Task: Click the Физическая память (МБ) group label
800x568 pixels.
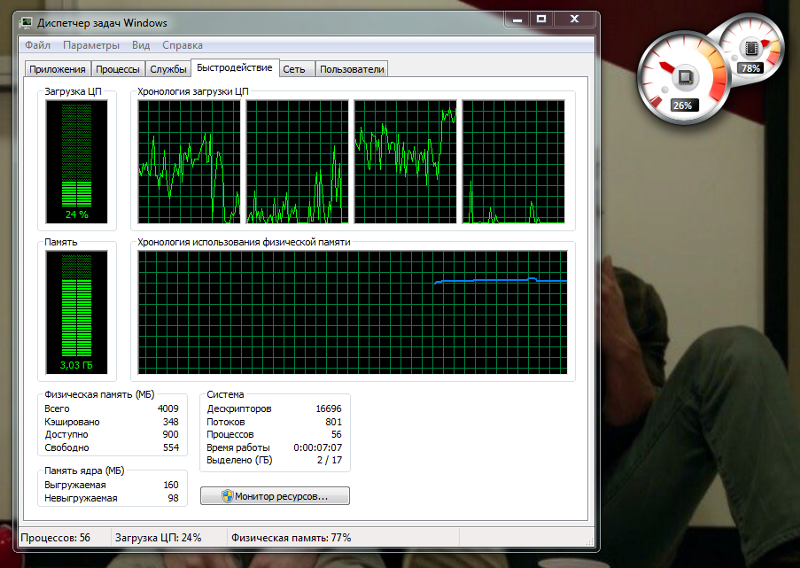Action: pos(99,394)
